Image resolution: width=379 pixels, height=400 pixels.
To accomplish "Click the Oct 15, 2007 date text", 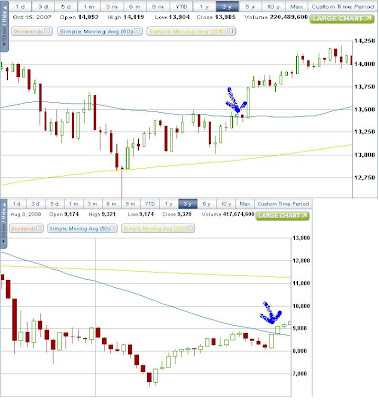I will [x=32, y=17].
